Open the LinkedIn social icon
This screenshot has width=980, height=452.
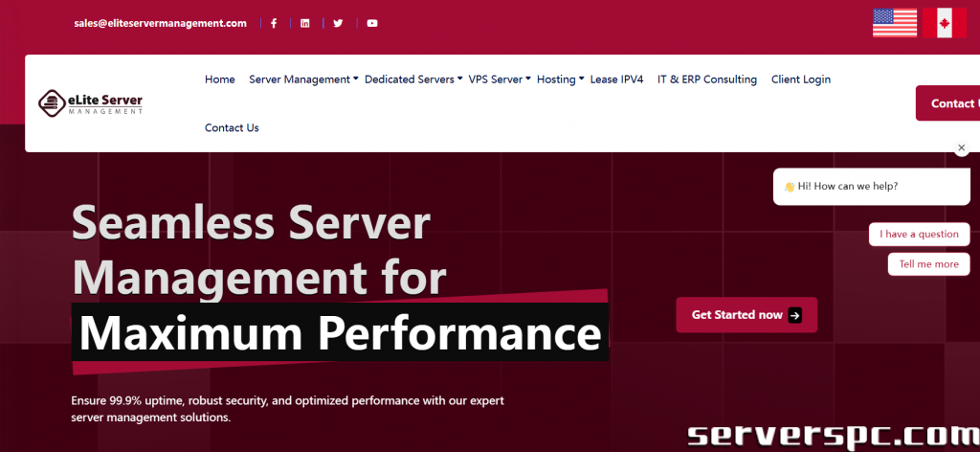pos(305,23)
